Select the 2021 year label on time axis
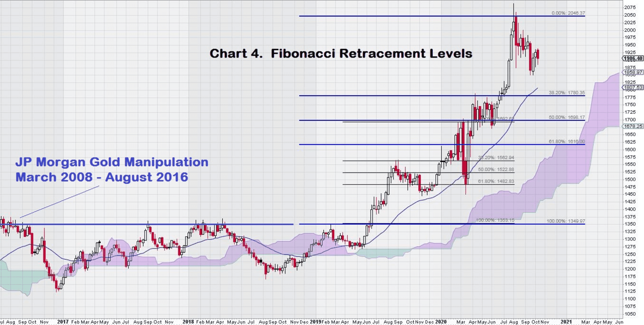Screen dimensions: 644x325 tap(566, 322)
